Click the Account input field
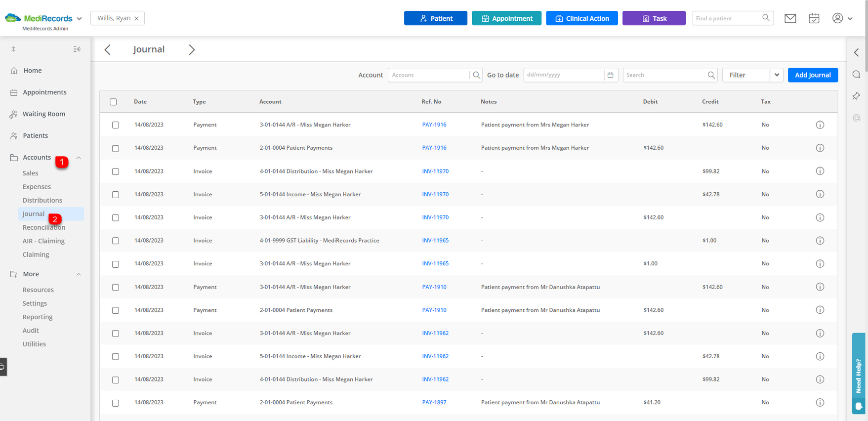Viewport: 868px width, 421px height. (x=429, y=75)
